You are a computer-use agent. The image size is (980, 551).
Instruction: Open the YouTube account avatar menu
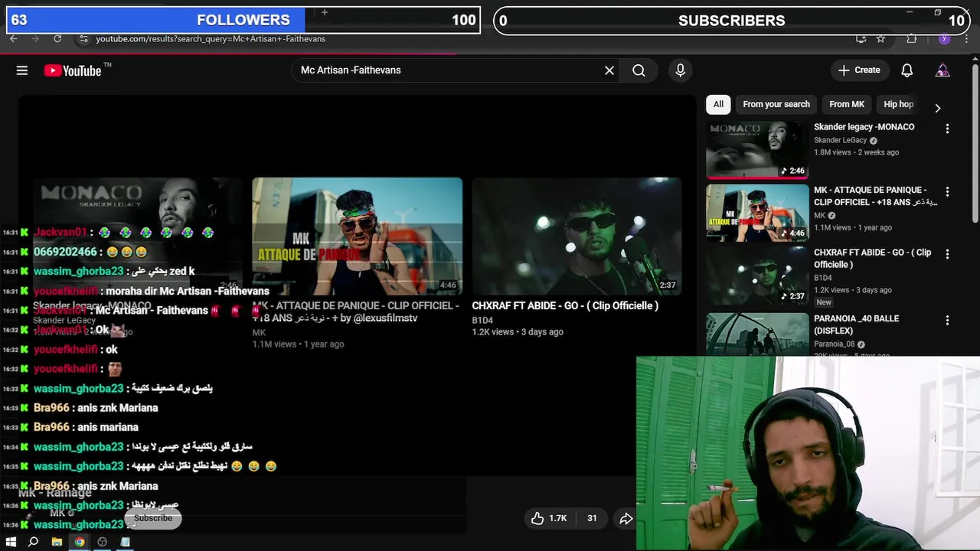942,70
